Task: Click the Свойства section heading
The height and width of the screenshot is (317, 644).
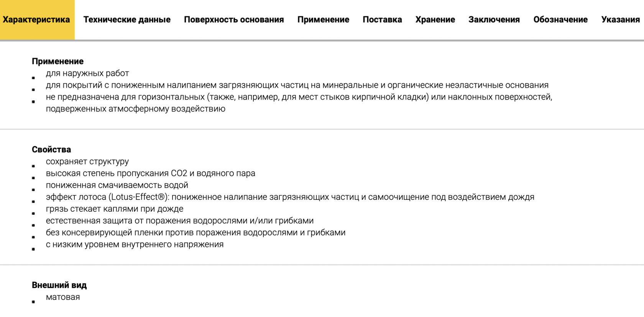Action: click(x=51, y=149)
